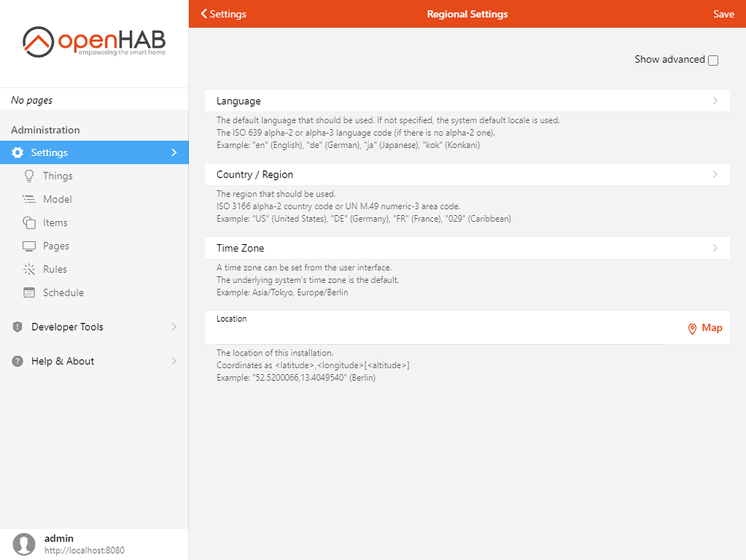Expand the Country / Region setting

coord(467,174)
